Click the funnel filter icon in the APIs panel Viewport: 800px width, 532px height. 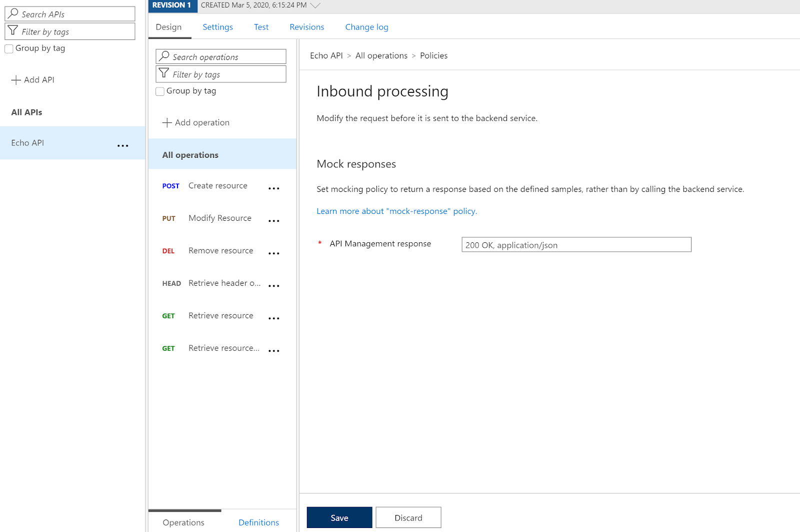coord(13,30)
